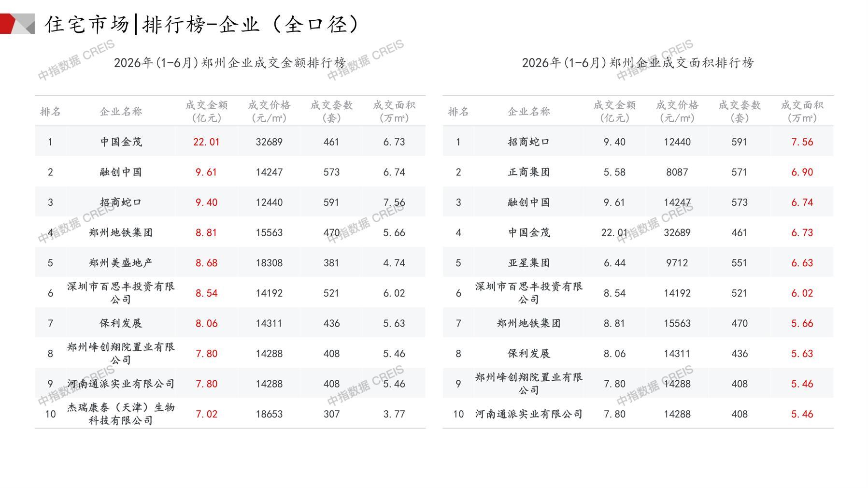Click the company name 正商集团
Image resolution: width=868 pixels, height=488 pixels.
click(529, 172)
